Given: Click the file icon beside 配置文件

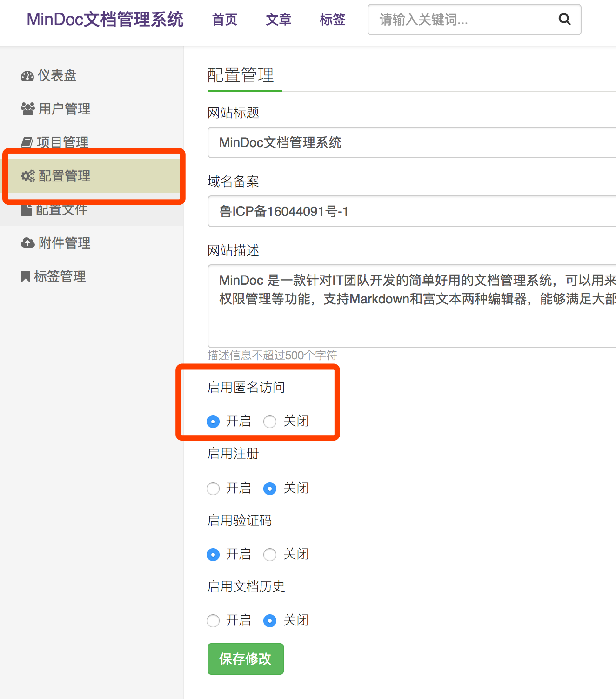Looking at the screenshot, I should [27, 210].
